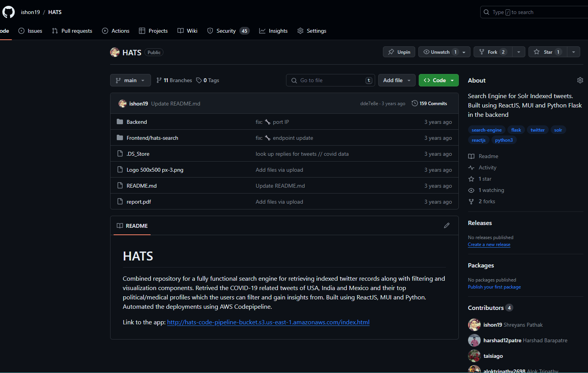Open the hats-code-pipeline-bucket app link
The height and width of the screenshot is (373, 588).
point(268,322)
